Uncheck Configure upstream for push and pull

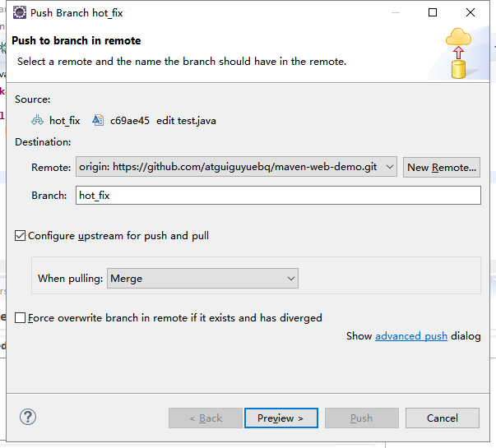21,236
